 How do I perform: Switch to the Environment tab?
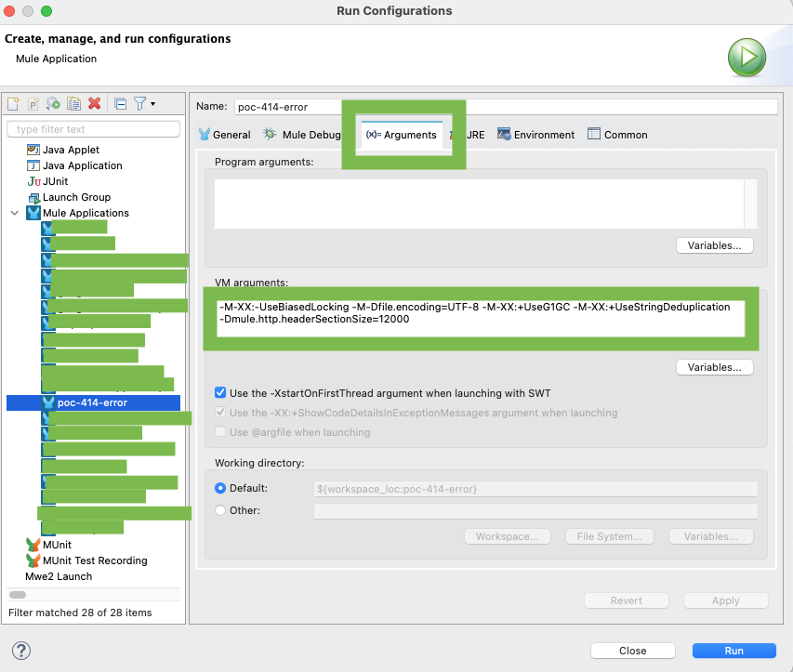coord(543,135)
